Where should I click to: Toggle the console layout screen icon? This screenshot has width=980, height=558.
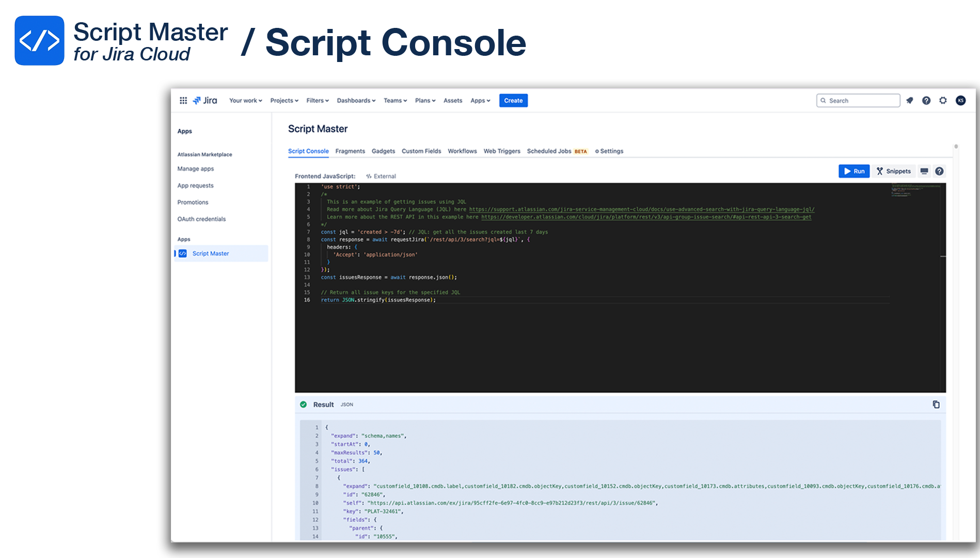click(924, 172)
